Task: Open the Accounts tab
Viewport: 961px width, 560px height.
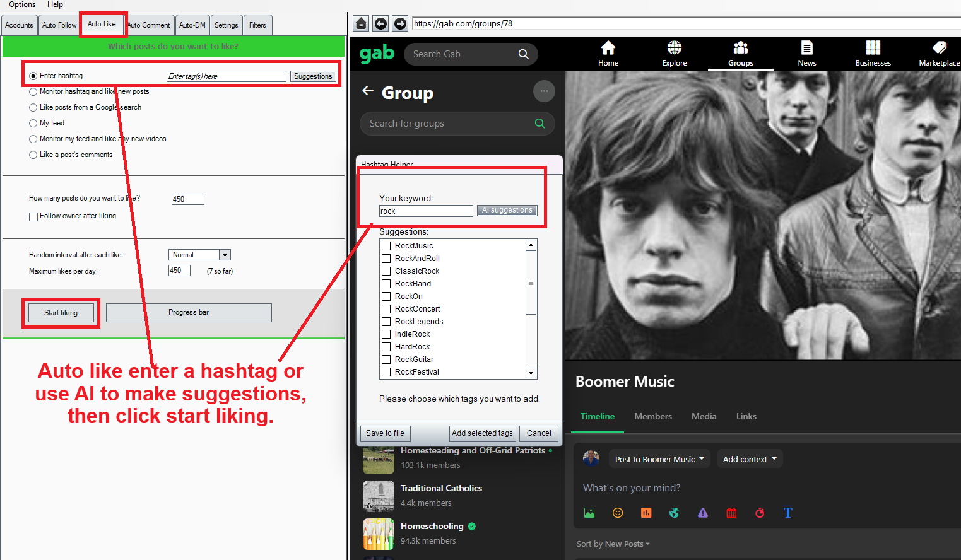Action: (x=19, y=25)
